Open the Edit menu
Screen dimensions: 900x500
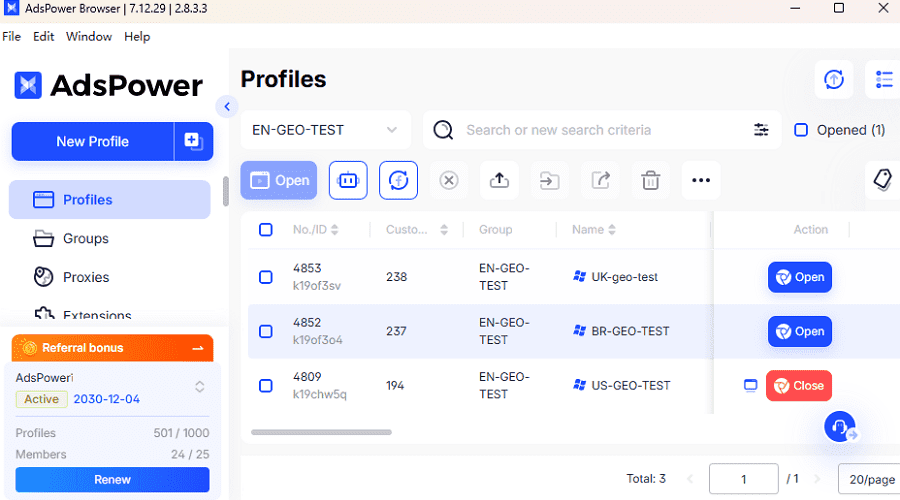click(44, 37)
